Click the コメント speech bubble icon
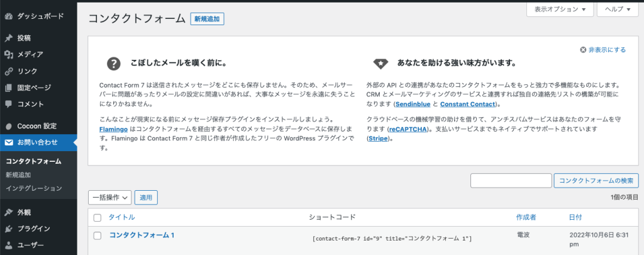Viewport: 644px width, 255px height. (9, 104)
